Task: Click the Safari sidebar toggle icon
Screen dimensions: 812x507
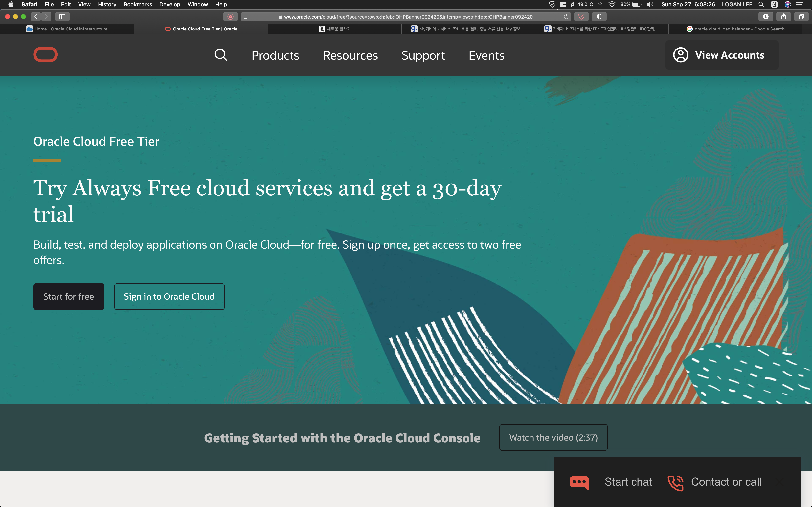Action: pyautogui.click(x=62, y=16)
